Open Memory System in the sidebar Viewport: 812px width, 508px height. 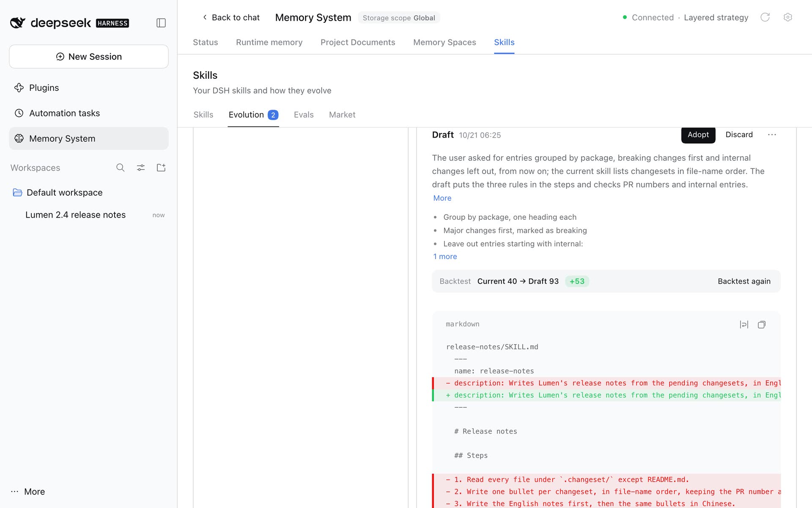[x=89, y=138]
